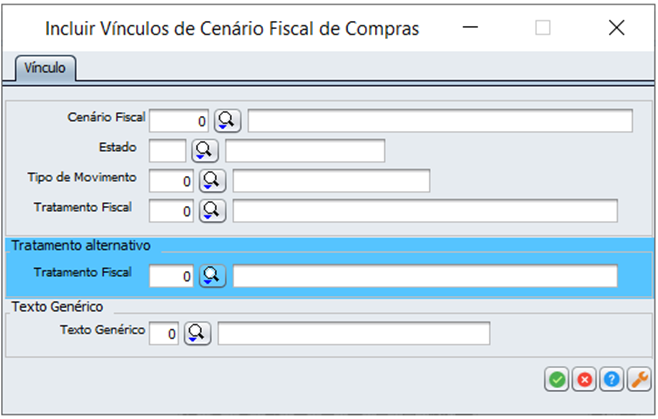Click the Tipo de Movimento code field
The image size is (658, 419).
click(172, 181)
